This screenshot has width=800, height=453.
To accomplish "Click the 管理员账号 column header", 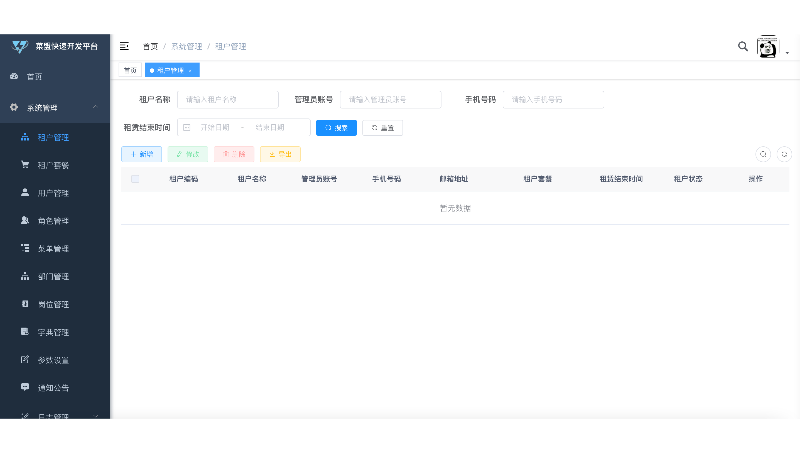I will (x=319, y=179).
